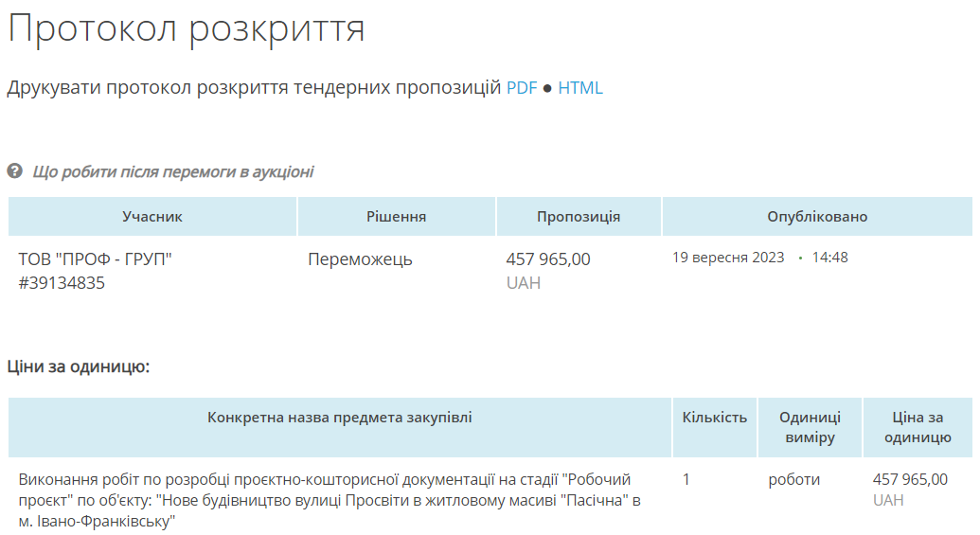
Task: Click the 'Опубліковано' column header
Action: (817, 216)
